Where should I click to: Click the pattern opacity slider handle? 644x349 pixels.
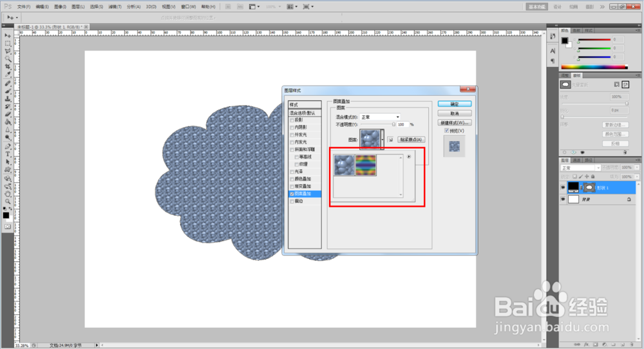point(393,124)
